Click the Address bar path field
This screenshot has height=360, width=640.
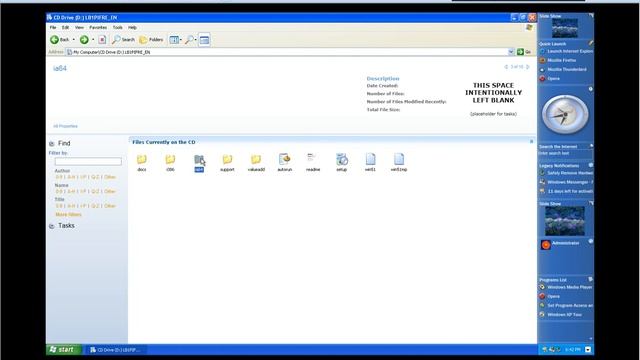click(287, 52)
